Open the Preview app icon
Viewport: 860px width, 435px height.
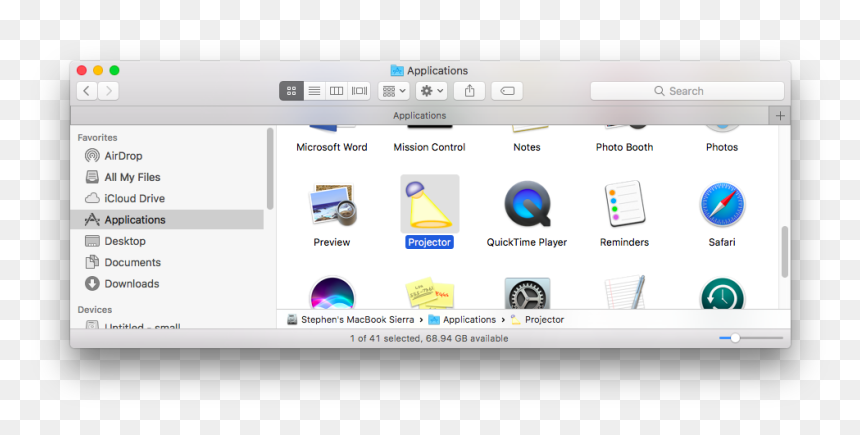[332, 205]
